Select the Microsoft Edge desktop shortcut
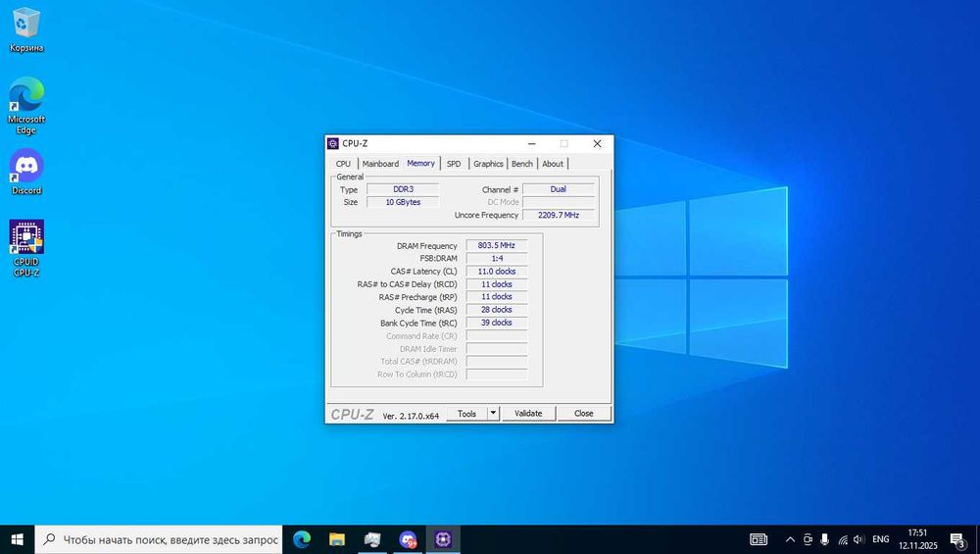Image resolution: width=980 pixels, height=554 pixels. [26, 105]
